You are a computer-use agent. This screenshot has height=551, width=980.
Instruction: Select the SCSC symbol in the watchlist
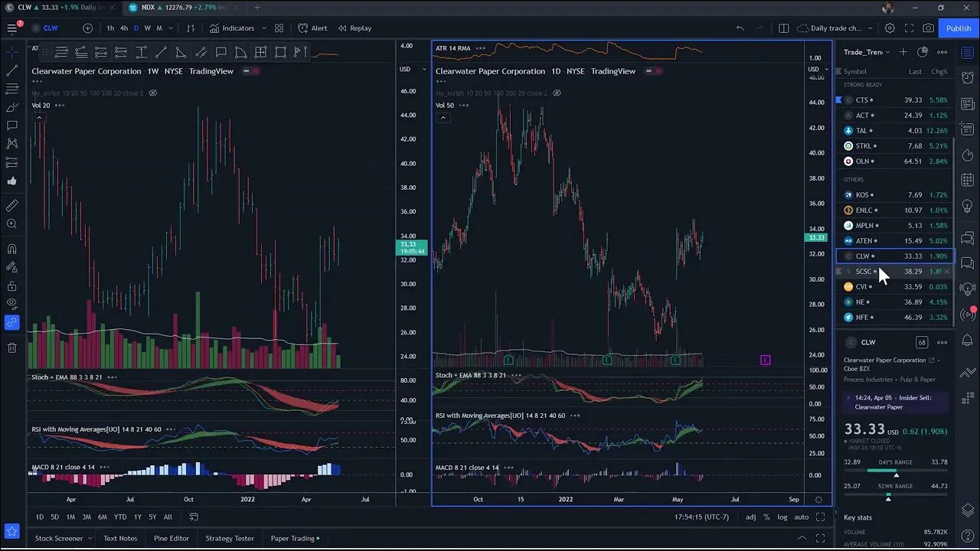click(x=864, y=272)
